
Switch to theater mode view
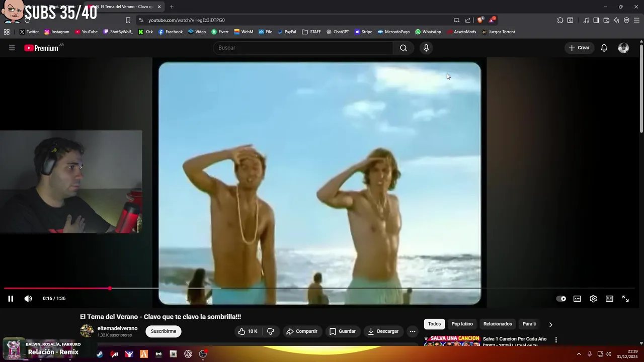point(609,299)
